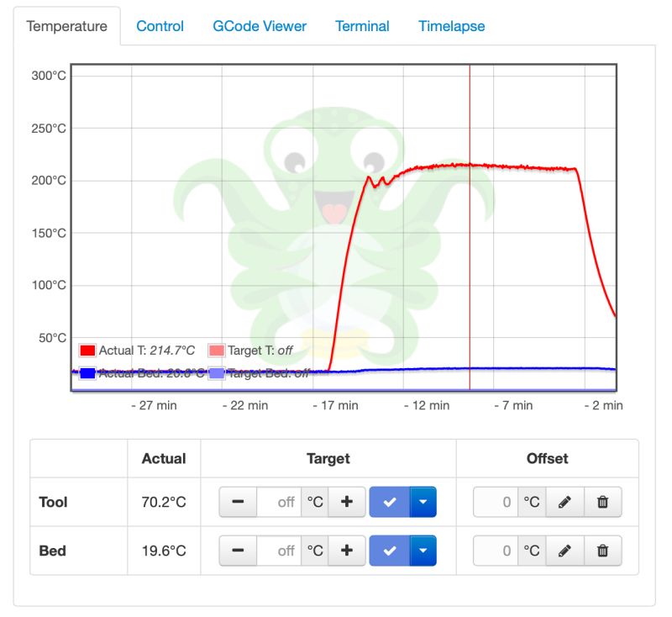672x617 pixels.
Task: Focus the Tool offset input field
Action: click(x=496, y=502)
